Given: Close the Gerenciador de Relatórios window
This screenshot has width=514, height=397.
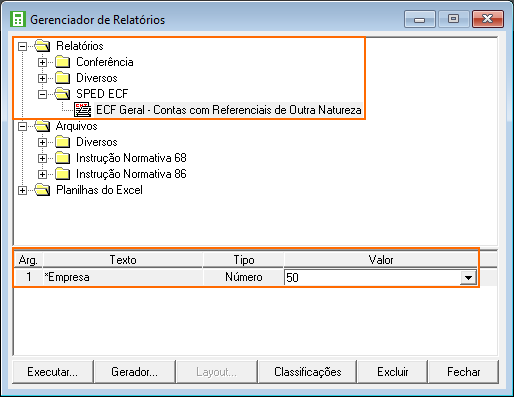Looking at the screenshot, I should [x=488, y=19].
